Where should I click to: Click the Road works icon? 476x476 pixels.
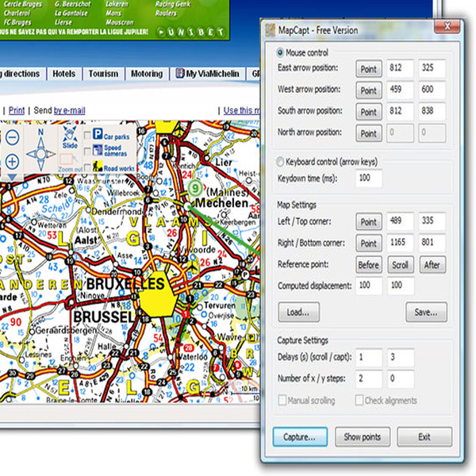[98, 166]
